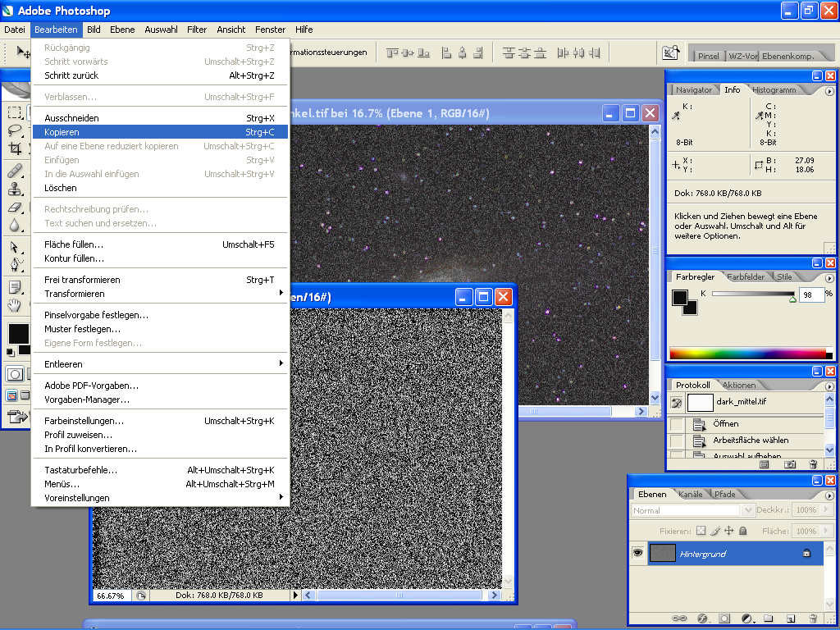Align vertical centers in options bar
The height and width of the screenshot is (630, 840).
pyautogui.click(x=408, y=52)
